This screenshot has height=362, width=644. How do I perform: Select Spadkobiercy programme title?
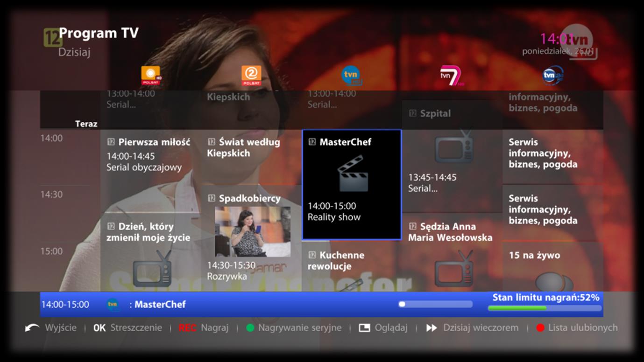(250, 199)
